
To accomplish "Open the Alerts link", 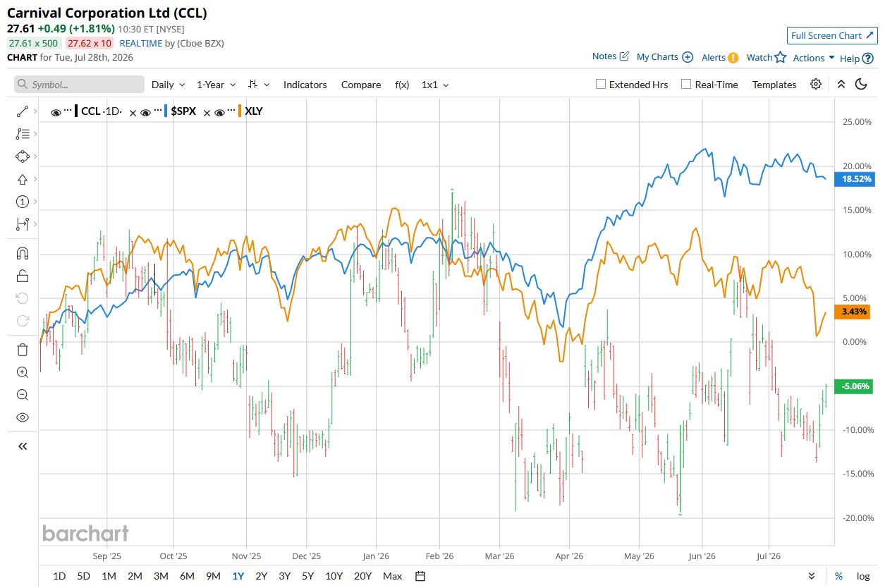I will 719,58.
